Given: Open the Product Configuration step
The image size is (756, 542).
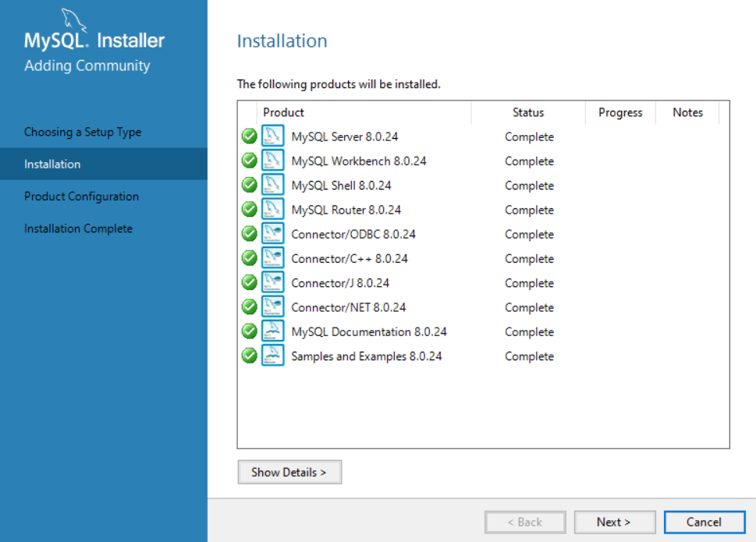Looking at the screenshot, I should (x=81, y=196).
